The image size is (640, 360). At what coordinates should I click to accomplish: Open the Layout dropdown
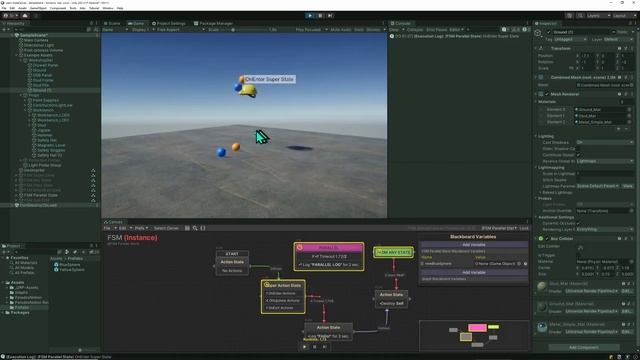tap(624, 16)
